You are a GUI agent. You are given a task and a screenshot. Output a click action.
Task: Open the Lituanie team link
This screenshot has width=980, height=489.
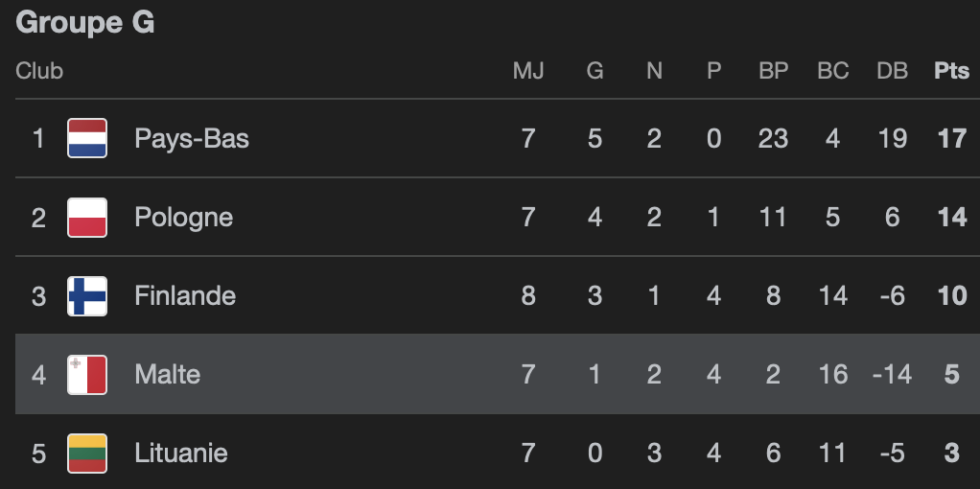point(181,453)
